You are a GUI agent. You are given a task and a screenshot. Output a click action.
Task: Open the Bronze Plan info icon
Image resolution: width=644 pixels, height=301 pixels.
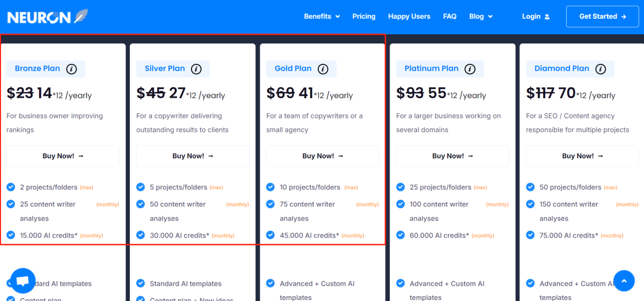point(71,69)
